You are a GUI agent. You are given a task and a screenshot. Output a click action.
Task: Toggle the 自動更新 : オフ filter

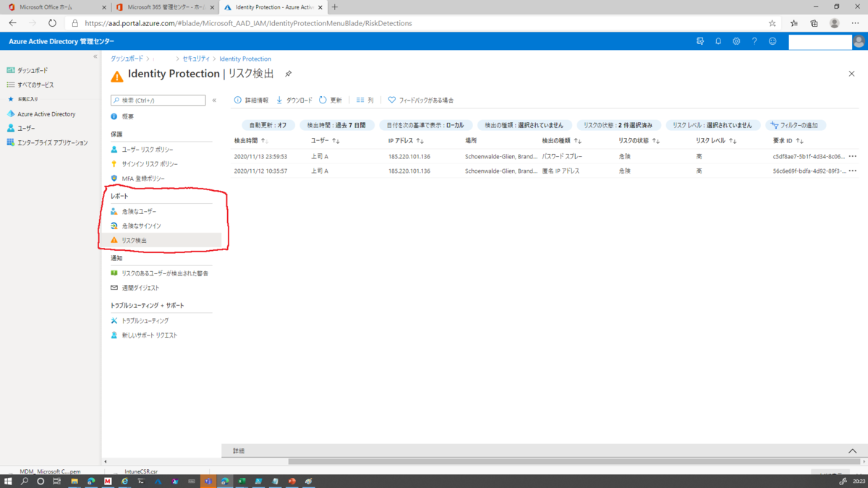(x=268, y=125)
